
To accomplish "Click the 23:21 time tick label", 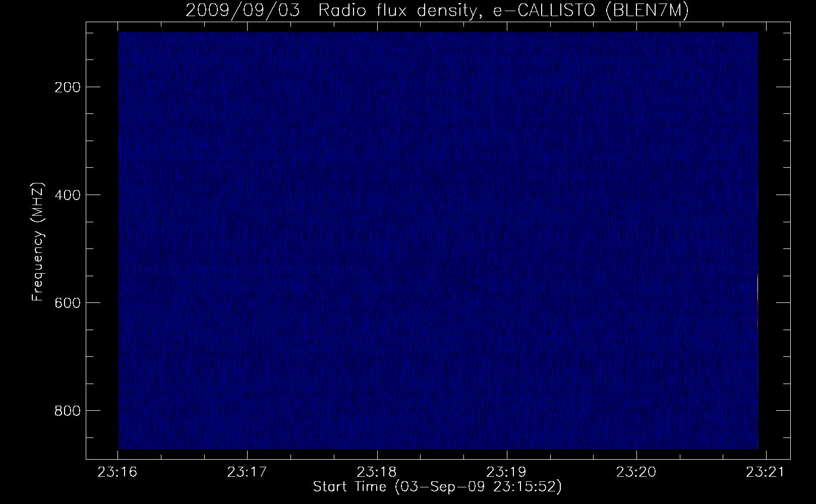I will coord(766,472).
